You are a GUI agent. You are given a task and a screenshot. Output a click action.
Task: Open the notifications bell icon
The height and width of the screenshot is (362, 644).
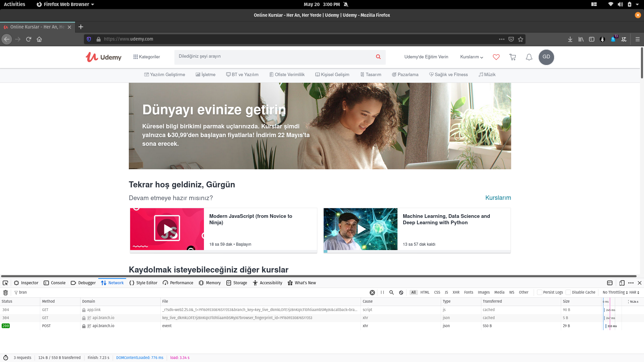point(529,57)
